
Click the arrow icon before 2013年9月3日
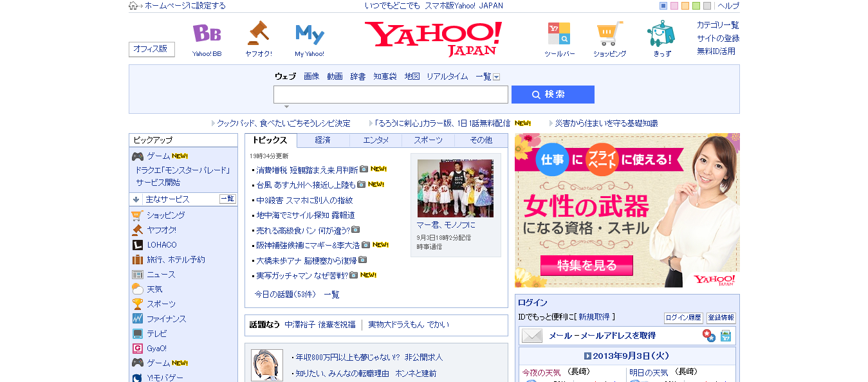[x=587, y=356]
